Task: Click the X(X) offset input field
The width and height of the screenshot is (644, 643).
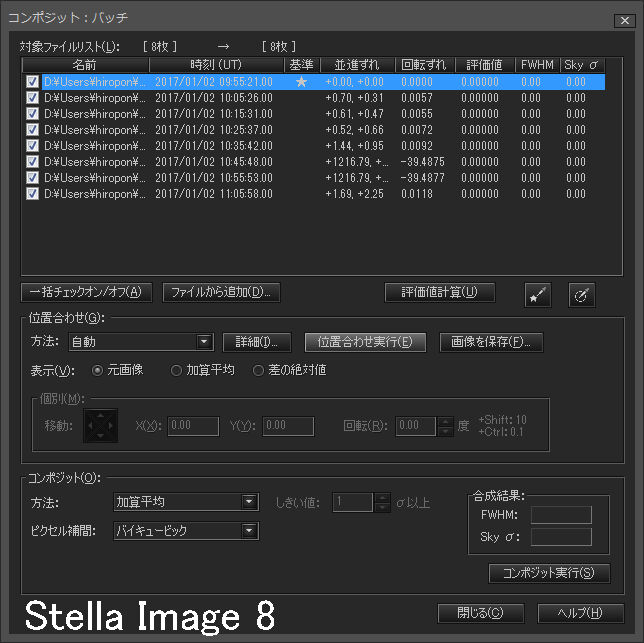Action: click(x=193, y=426)
